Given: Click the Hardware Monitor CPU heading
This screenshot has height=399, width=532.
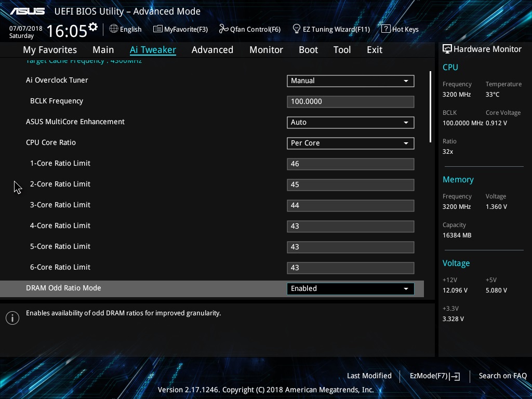Looking at the screenshot, I should pyautogui.click(x=450, y=67).
